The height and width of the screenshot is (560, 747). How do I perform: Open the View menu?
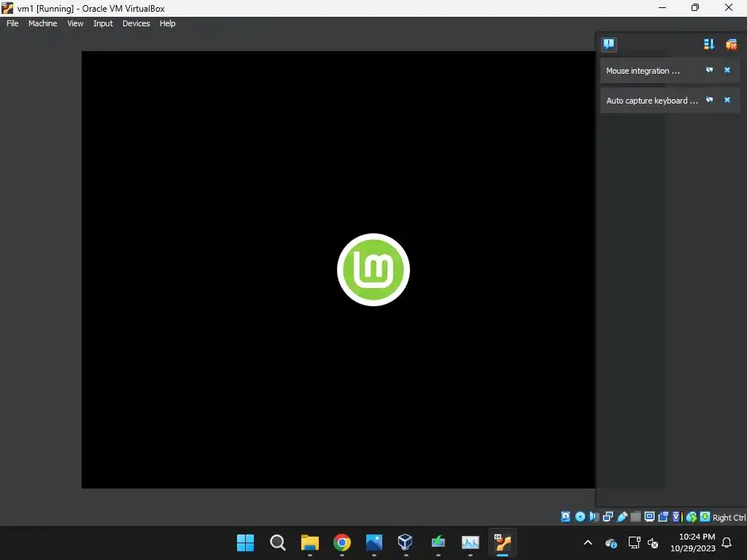pyautogui.click(x=75, y=23)
